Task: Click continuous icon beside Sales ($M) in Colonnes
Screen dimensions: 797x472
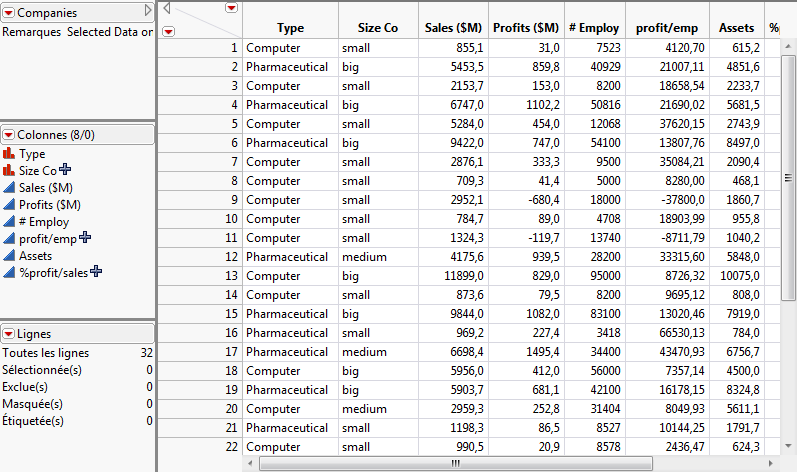Action: (x=9, y=188)
